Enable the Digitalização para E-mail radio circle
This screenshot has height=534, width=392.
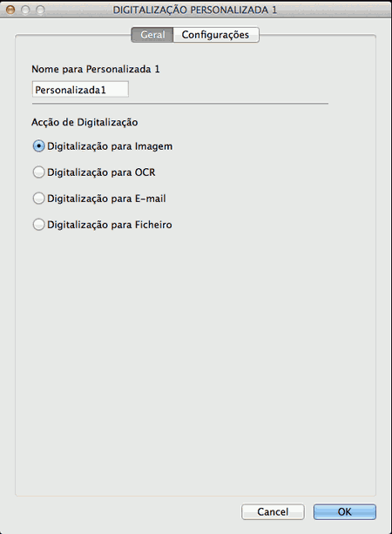tap(39, 199)
